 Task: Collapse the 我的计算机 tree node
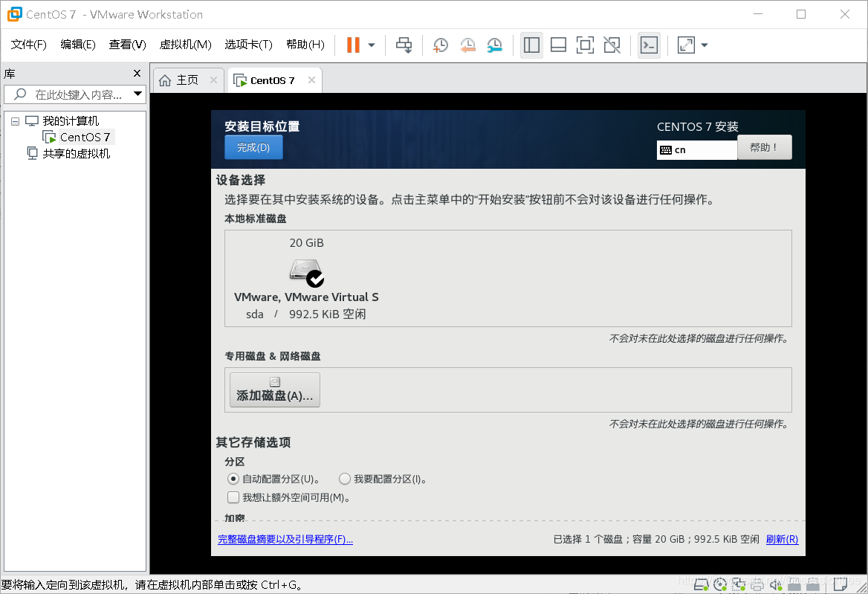tap(14, 120)
